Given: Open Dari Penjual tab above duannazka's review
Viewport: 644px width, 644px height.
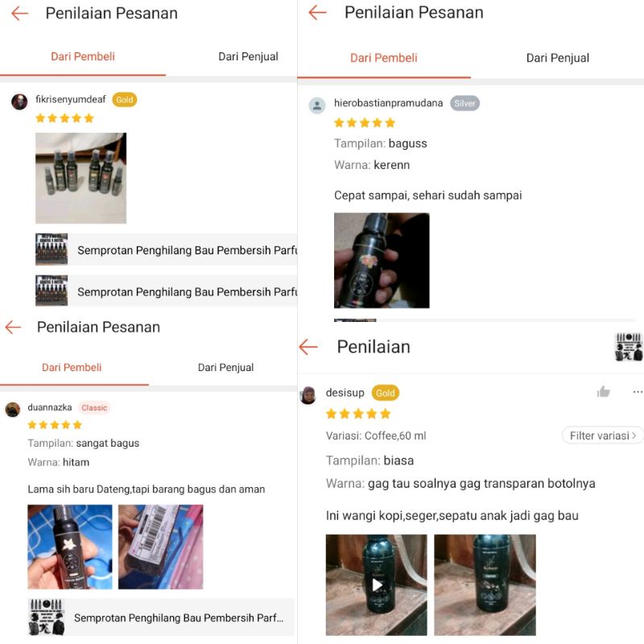Looking at the screenshot, I should click(x=225, y=367).
